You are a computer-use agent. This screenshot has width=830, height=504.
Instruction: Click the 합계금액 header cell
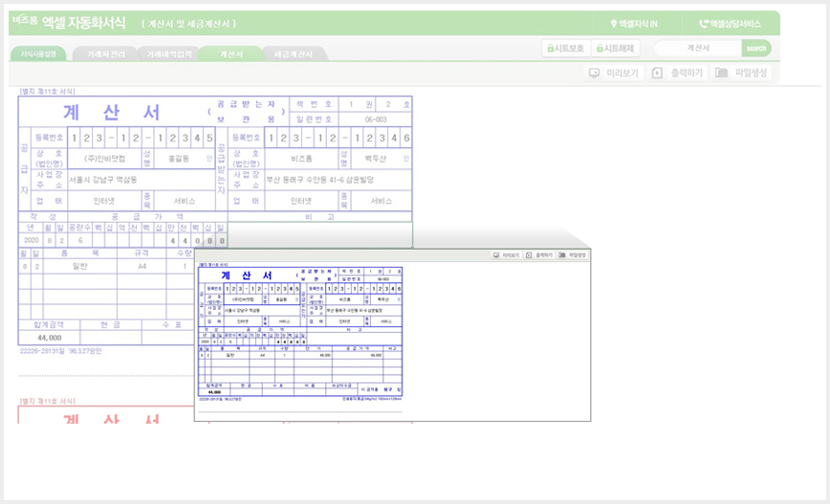click(49, 324)
